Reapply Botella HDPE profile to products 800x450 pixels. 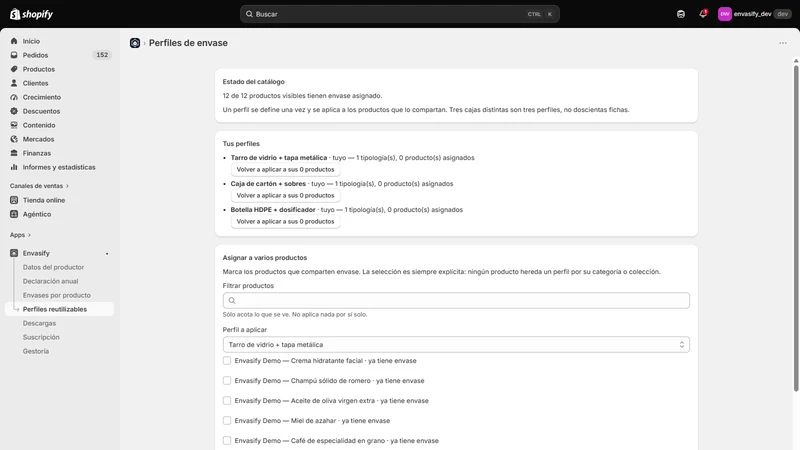click(285, 221)
